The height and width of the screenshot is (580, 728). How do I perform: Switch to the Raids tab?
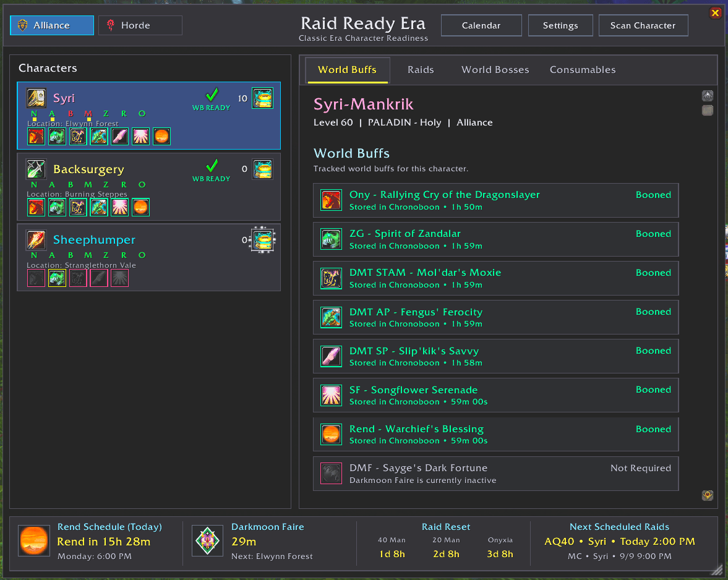pos(421,70)
